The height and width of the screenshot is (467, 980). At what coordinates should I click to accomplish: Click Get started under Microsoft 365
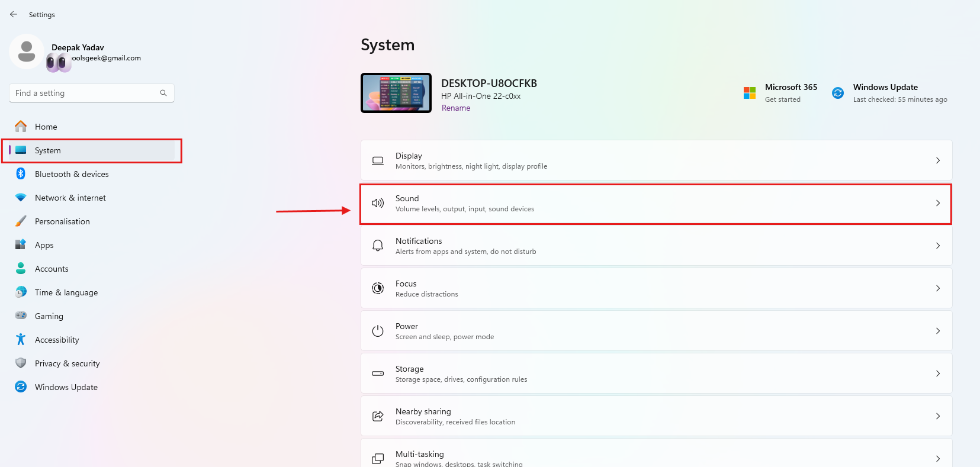(x=782, y=99)
